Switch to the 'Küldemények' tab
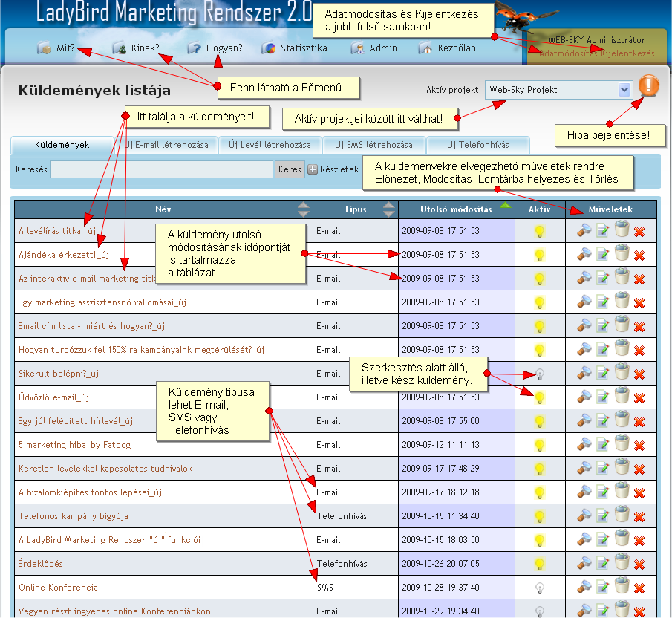This screenshot has height=618, width=672. tap(62, 145)
